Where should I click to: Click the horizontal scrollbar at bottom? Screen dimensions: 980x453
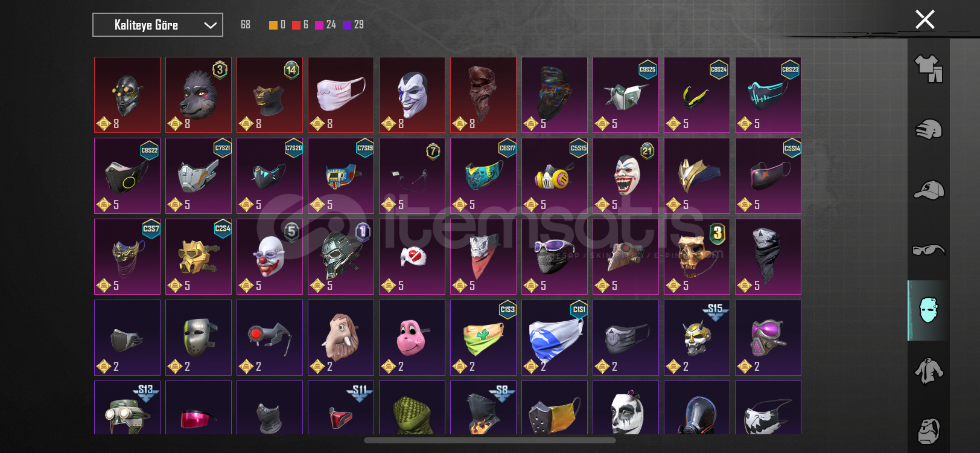click(x=489, y=440)
